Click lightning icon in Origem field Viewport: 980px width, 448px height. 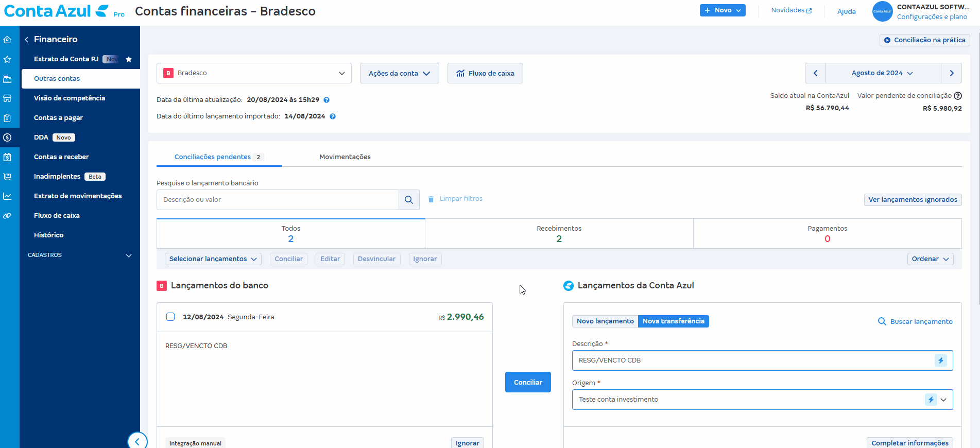[x=931, y=400]
